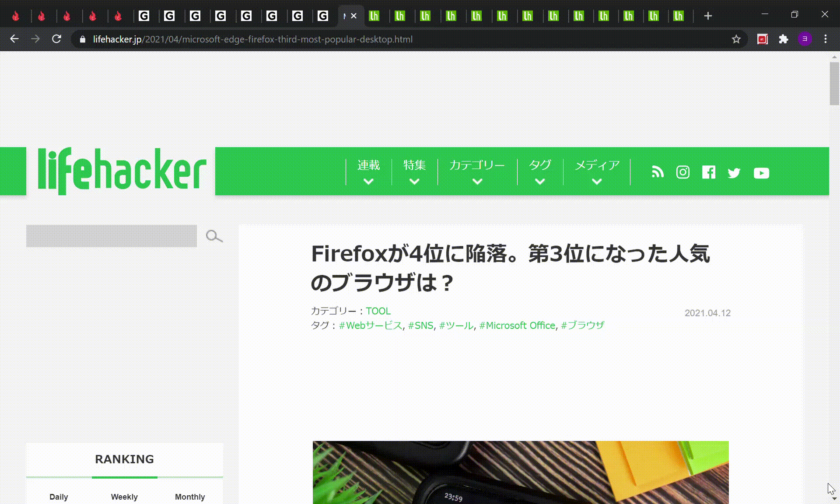Image resolution: width=840 pixels, height=504 pixels.
Task: Expand the 連載 dropdown menu
Action: click(368, 171)
